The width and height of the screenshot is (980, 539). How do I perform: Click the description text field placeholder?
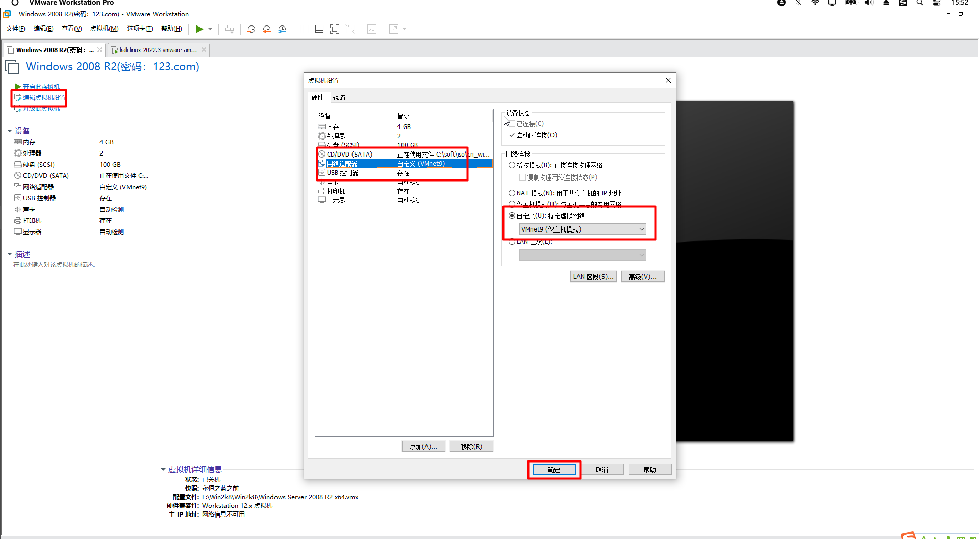click(x=55, y=265)
